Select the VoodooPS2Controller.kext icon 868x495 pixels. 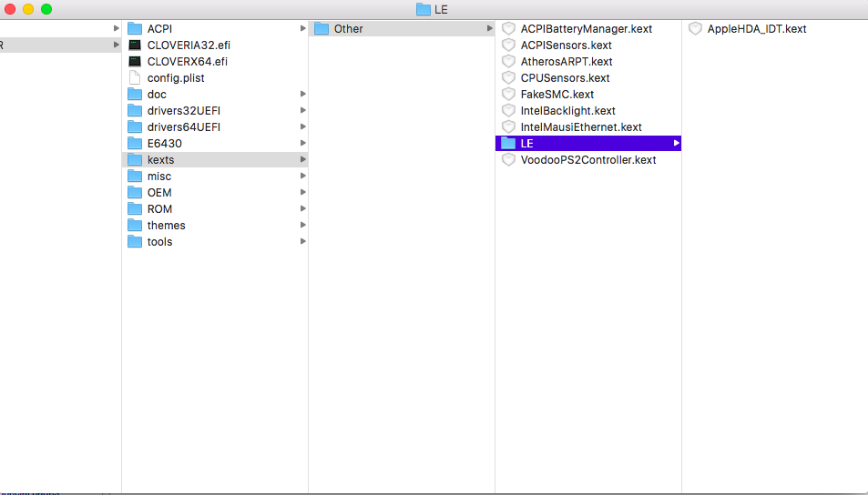coord(508,160)
